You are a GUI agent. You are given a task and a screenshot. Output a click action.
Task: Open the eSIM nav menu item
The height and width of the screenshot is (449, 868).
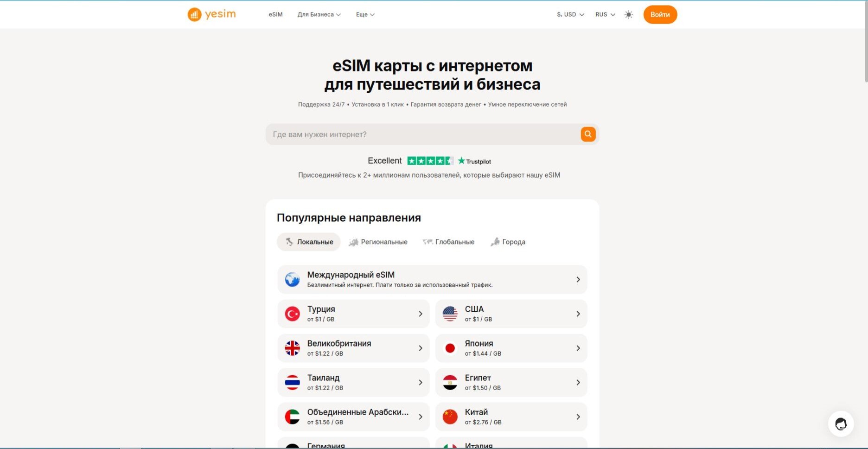click(x=275, y=14)
